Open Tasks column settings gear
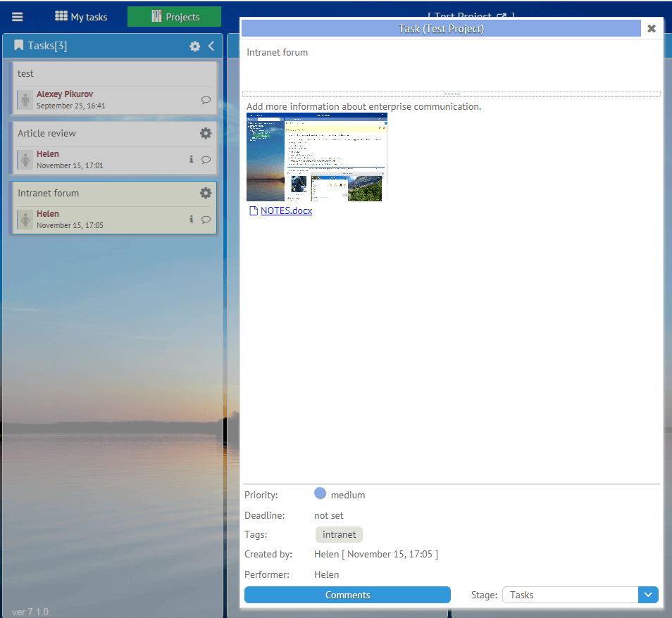672x618 pixels. [195, 46]
